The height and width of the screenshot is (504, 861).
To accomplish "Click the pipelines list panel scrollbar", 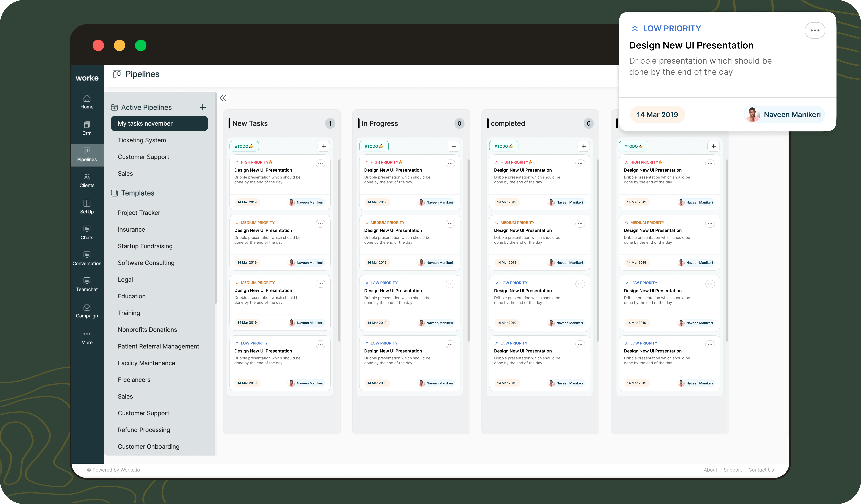I will click(x=216, y=198).
